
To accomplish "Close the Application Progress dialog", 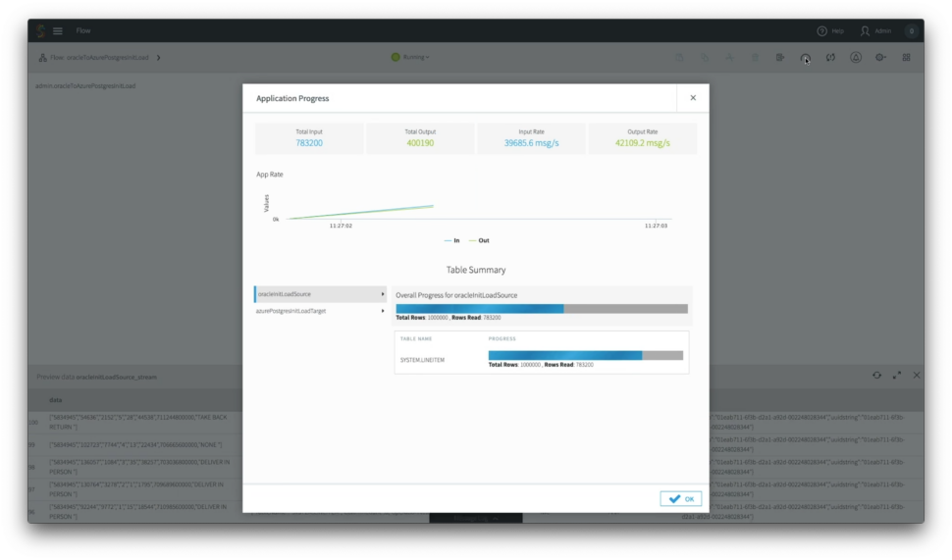I will pos(693,98).
